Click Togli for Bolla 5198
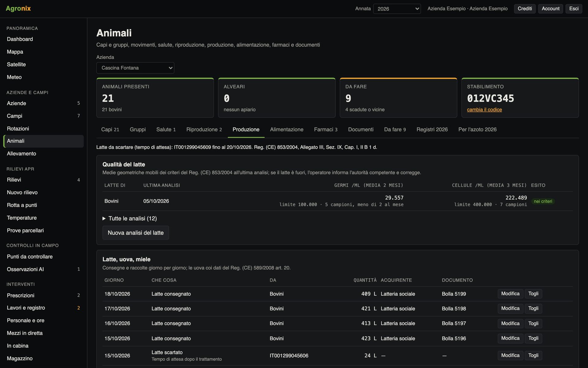This screenshot has height=368, width=588. 533,309
